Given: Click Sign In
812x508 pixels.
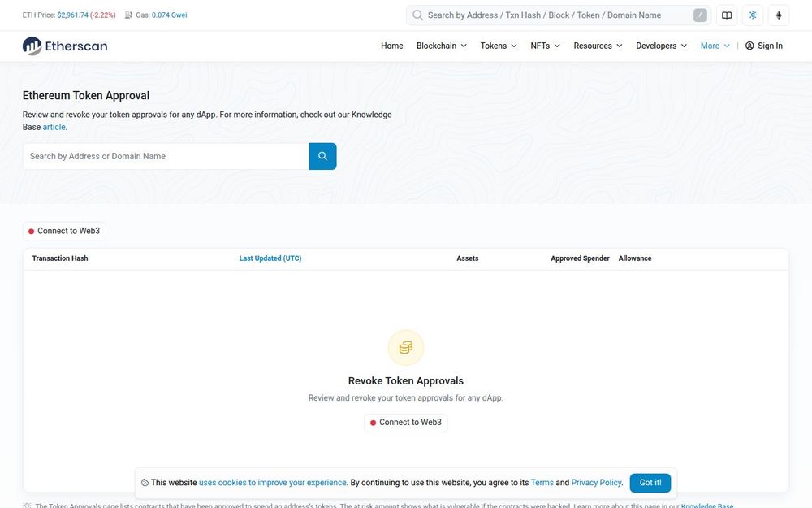Looking at the screenshot, I should tap(764, 46).
